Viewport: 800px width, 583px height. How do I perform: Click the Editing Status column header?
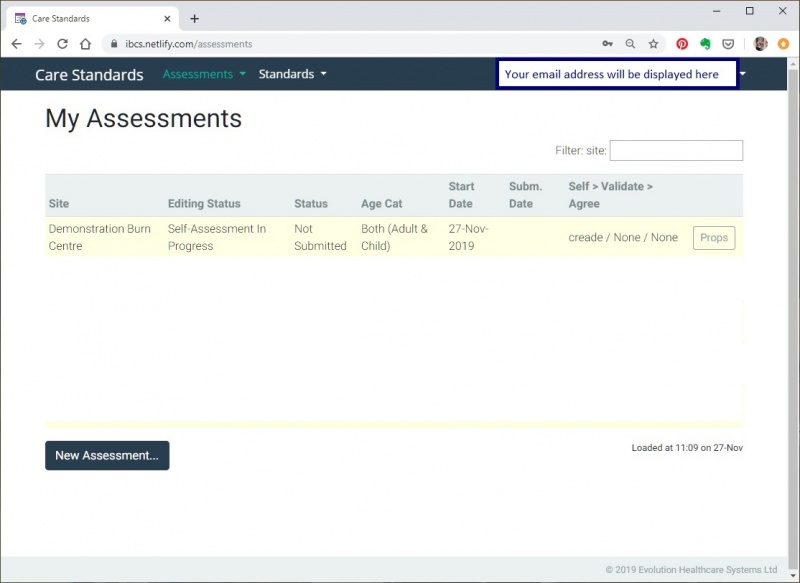point(204,204)
